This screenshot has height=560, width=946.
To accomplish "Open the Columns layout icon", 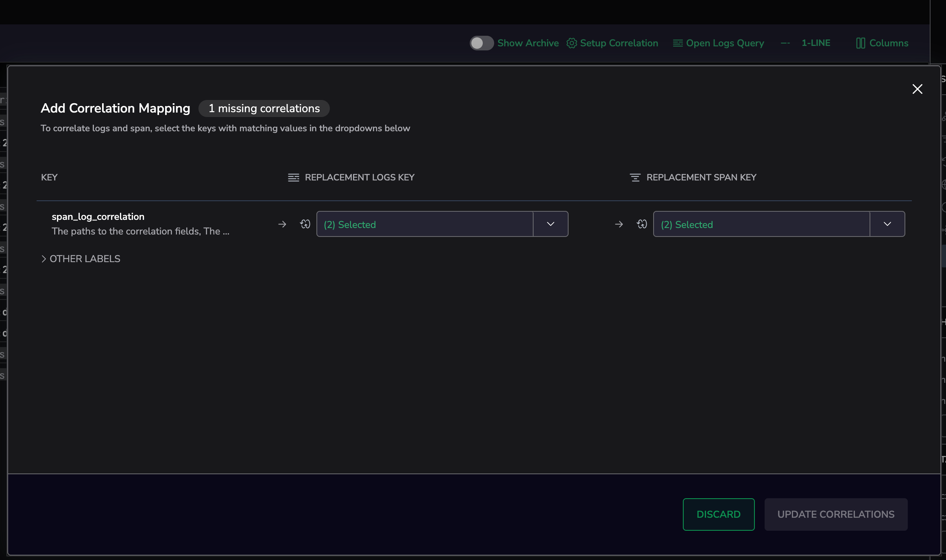I will [861, 43].
